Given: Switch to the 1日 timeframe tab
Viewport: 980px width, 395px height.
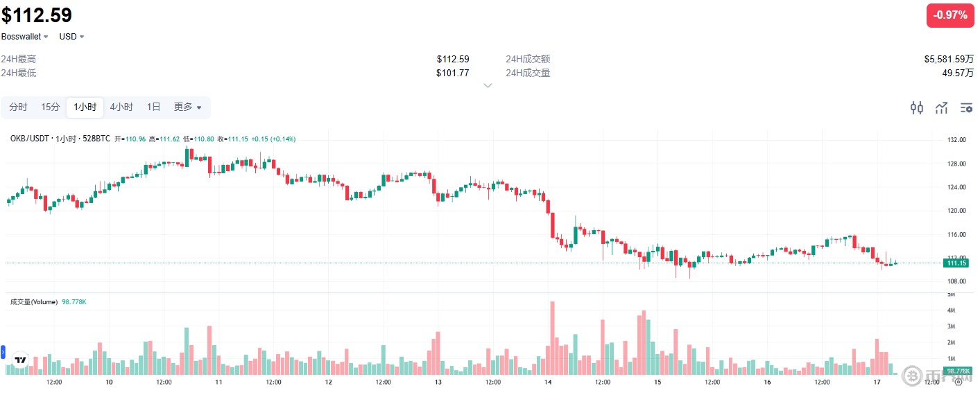Looking at the screenshot, I should (x=153, y=107).
